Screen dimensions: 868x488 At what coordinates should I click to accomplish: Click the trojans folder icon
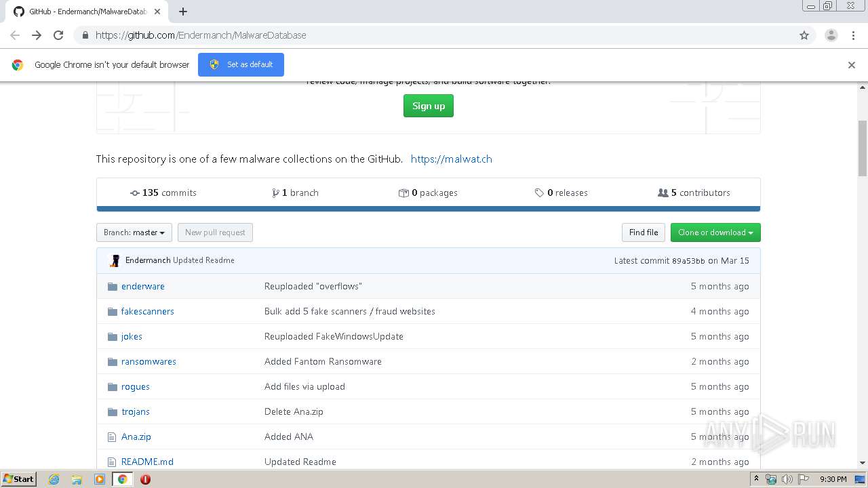click(113, 412)
